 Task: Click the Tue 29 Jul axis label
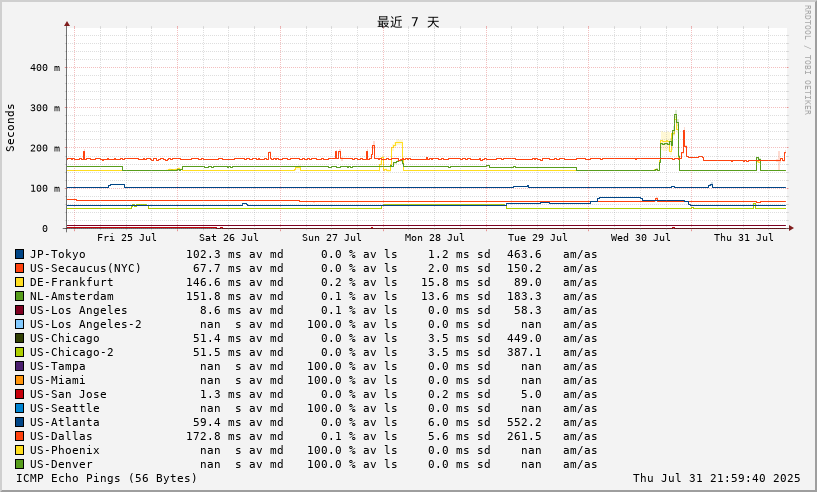click(x=538, y=238)
